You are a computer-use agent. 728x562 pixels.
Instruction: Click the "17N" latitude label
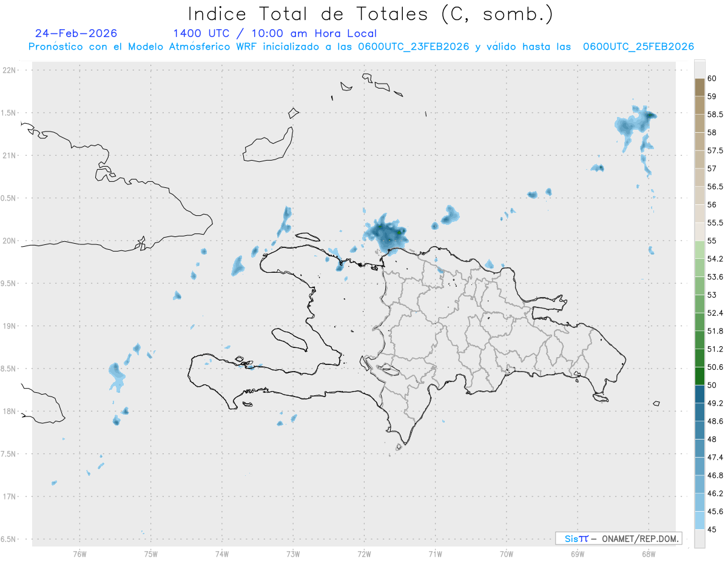[x=9, y=497]
